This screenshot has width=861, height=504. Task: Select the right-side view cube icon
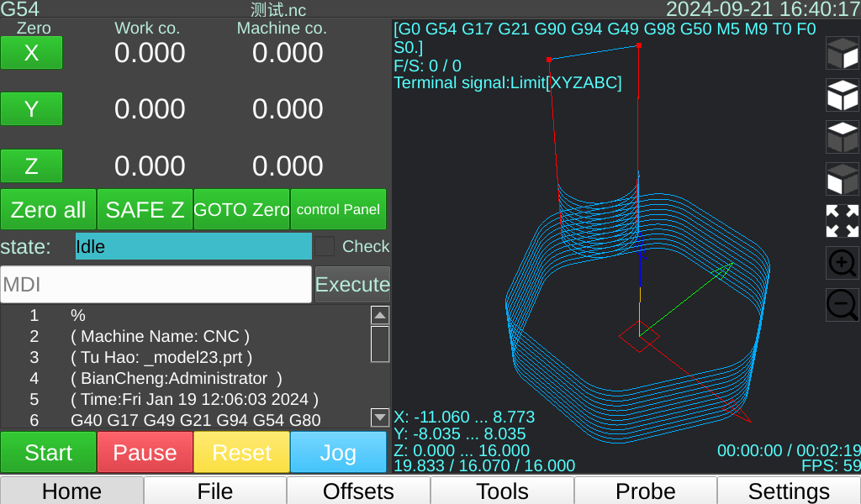pos(842,53)
